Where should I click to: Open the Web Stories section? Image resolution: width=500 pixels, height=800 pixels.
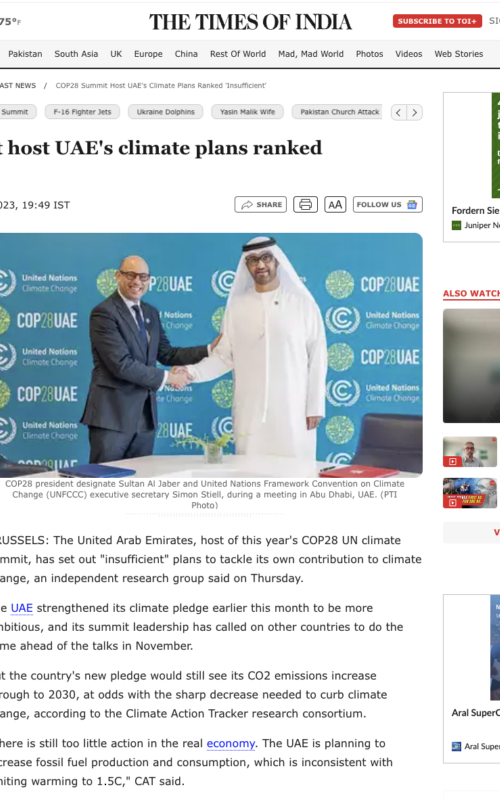(459, 54)
